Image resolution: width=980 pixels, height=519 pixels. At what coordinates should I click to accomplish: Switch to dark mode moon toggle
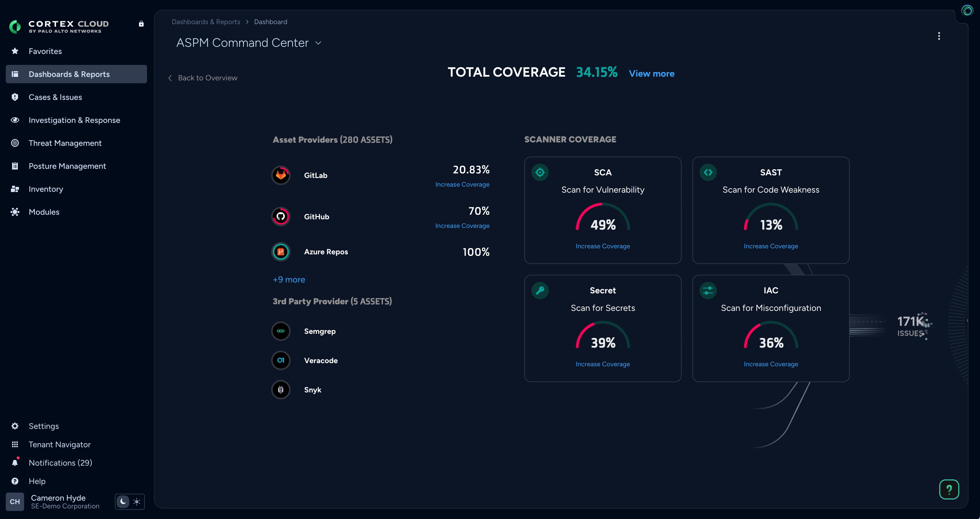[123, 501]
